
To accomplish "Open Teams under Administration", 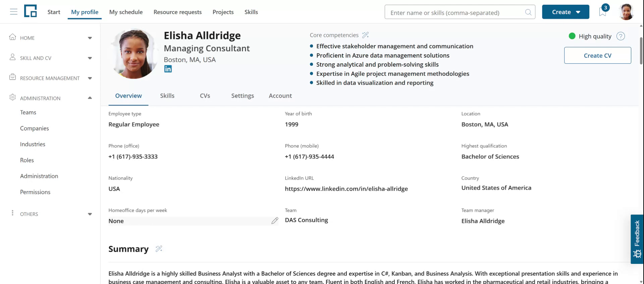I will point(28,112).
